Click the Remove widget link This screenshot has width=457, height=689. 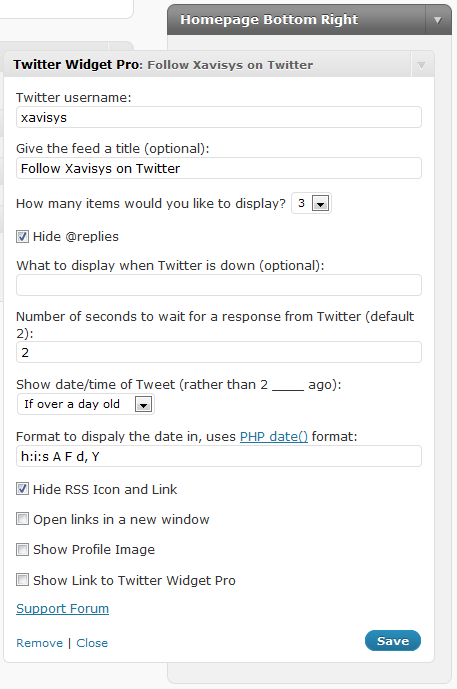(40, 643)
